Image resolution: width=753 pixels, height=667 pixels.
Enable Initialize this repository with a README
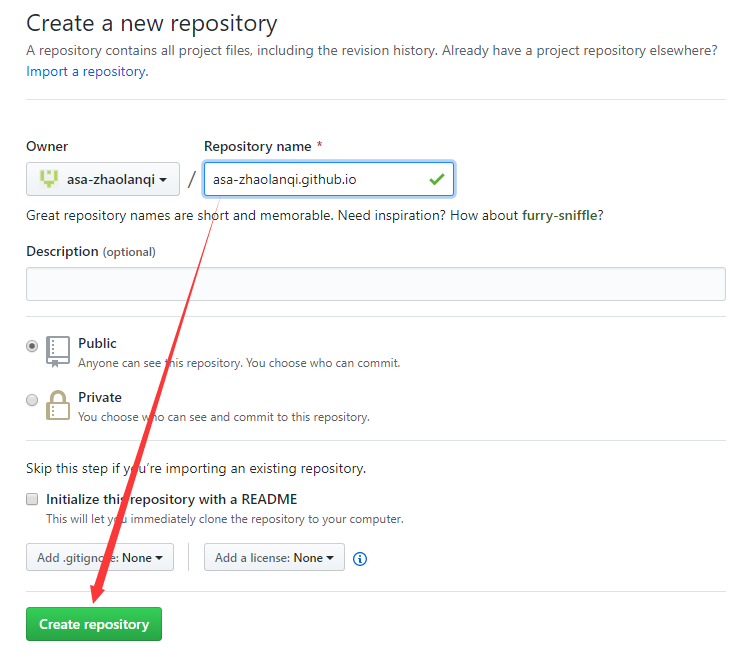(x=32, y=499)
